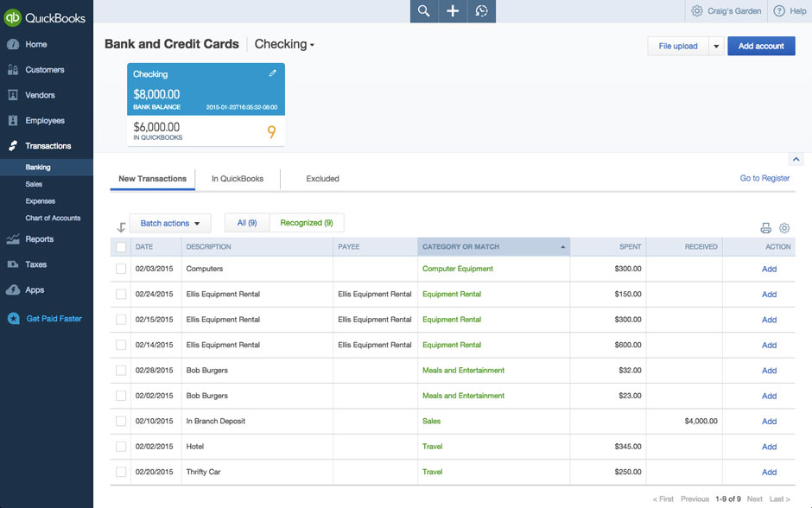Check the 02/02/2015 Bob Burgers checkbox
This screenshot has width=812, height=508.
[x=121, y=396]
